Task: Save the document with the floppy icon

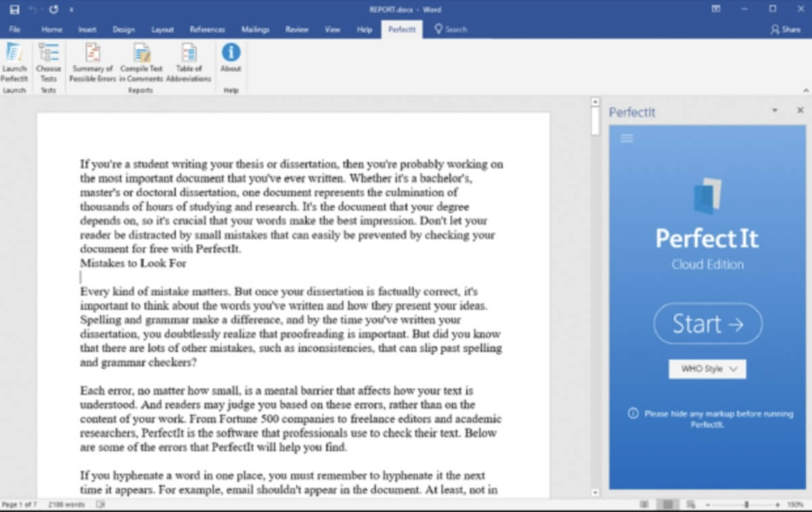Action: coord(14,9)
